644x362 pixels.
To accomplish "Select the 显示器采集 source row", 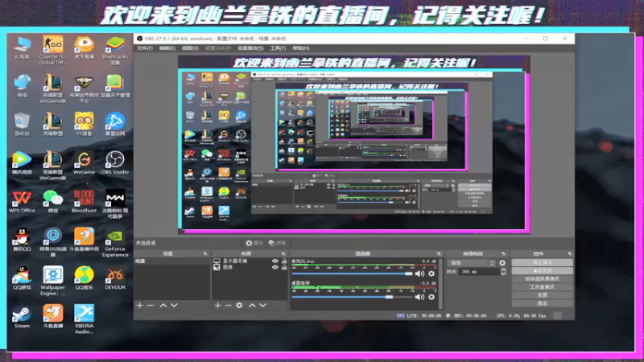I will [250, 261].
